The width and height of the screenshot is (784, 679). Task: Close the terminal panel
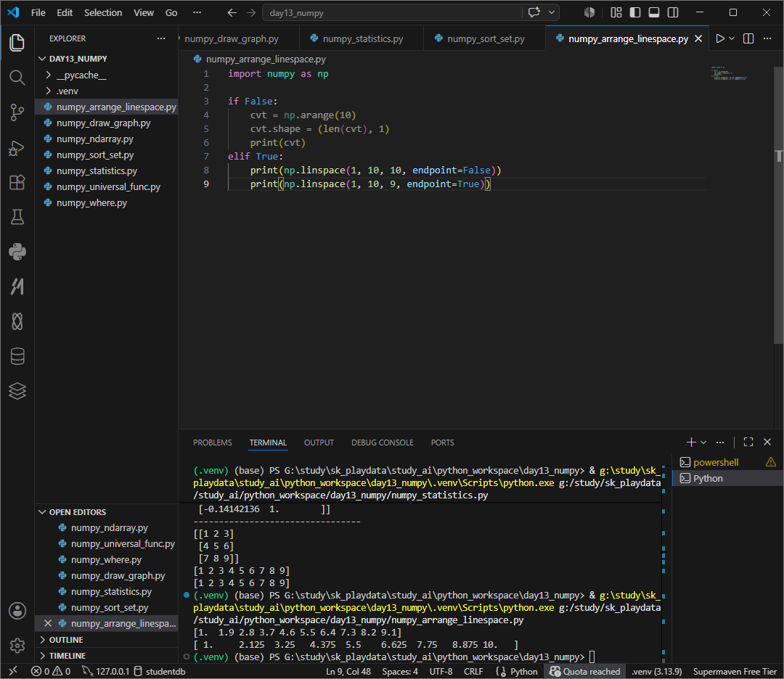[767, 443]
